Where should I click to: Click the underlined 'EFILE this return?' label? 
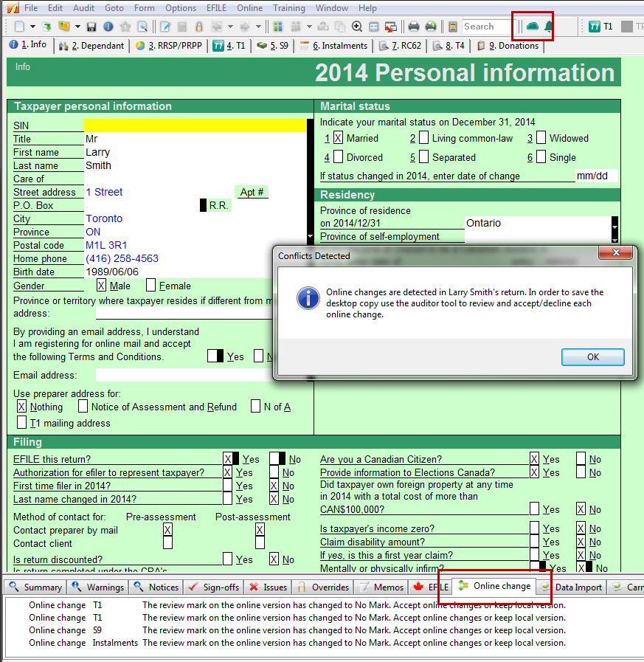pyautogui.click(x=52, y=459)
